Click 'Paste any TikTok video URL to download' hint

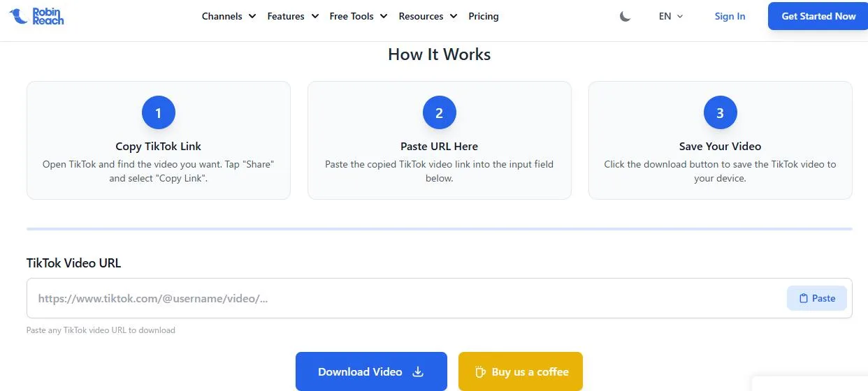coord(101,330)
